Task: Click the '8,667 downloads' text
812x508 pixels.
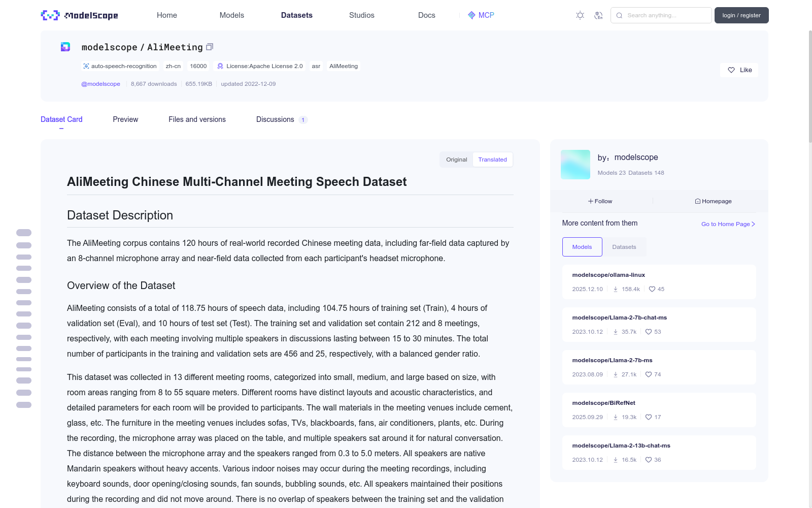Action: click(154, 84)
